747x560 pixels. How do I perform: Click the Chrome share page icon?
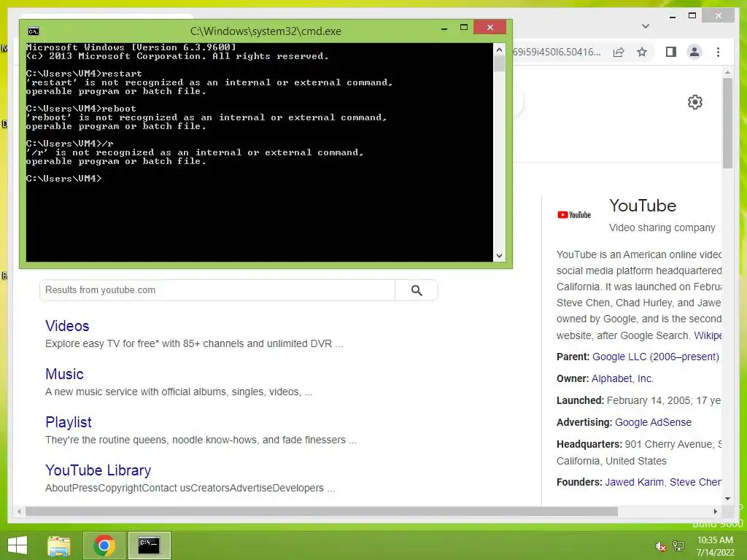[x=619, y=52]
